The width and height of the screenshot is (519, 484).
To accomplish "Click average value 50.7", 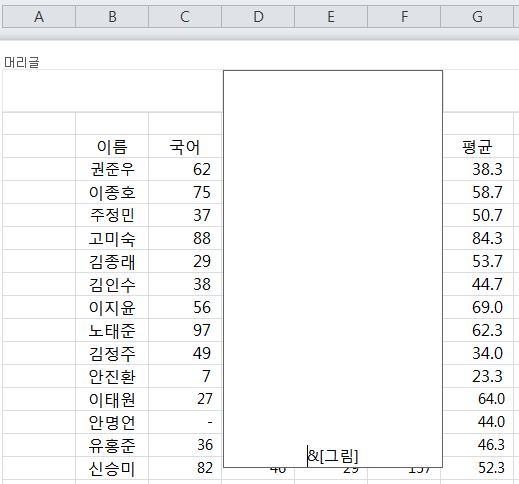I will coord(478,215).
